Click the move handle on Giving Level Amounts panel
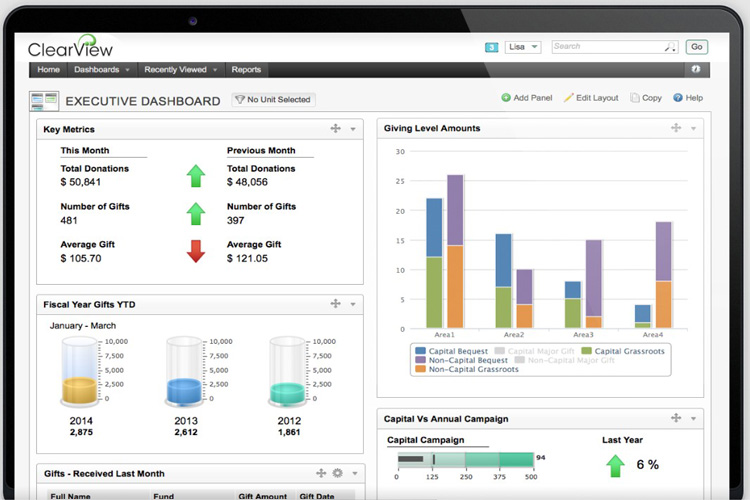Screen dimensions: 750x500 pyautogui.click(x=676, y=127)
